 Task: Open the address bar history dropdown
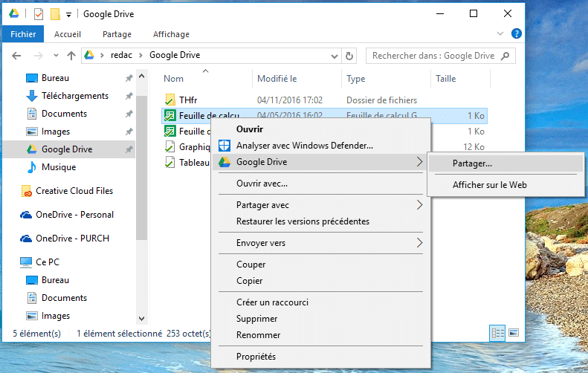pyautogui.click(x=334, y=56)
